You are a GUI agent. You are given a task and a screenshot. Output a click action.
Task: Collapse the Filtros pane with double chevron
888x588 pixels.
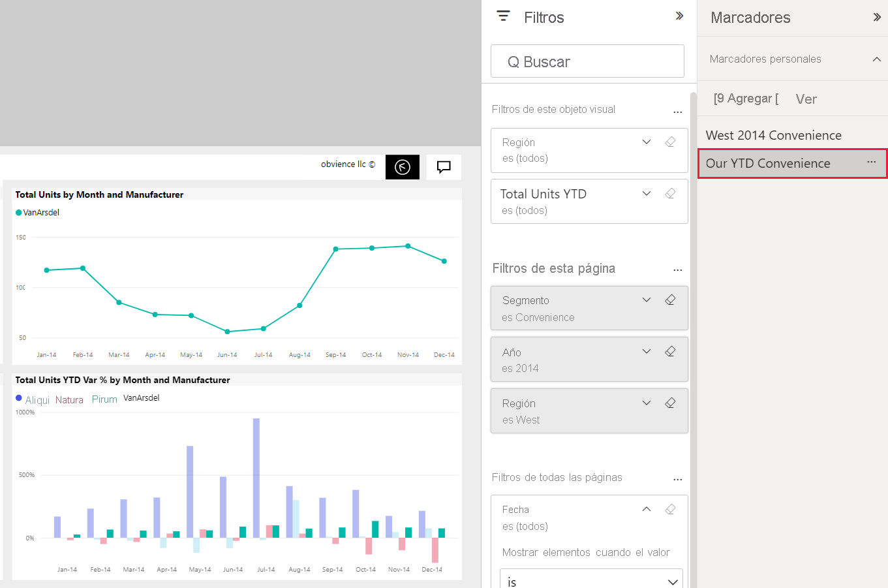(x=679, y=16)
